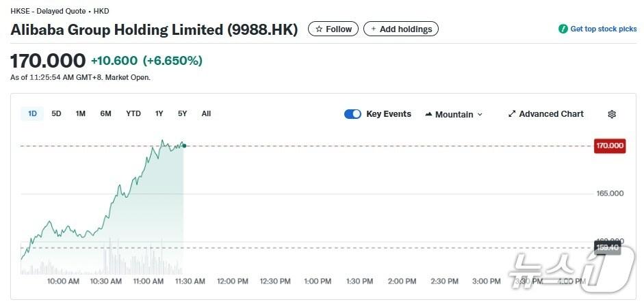Show the 6M time range

click(105, 113)
